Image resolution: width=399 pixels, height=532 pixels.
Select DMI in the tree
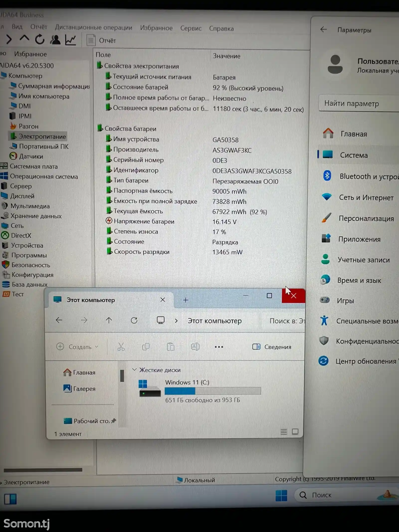tap(20, 106)
